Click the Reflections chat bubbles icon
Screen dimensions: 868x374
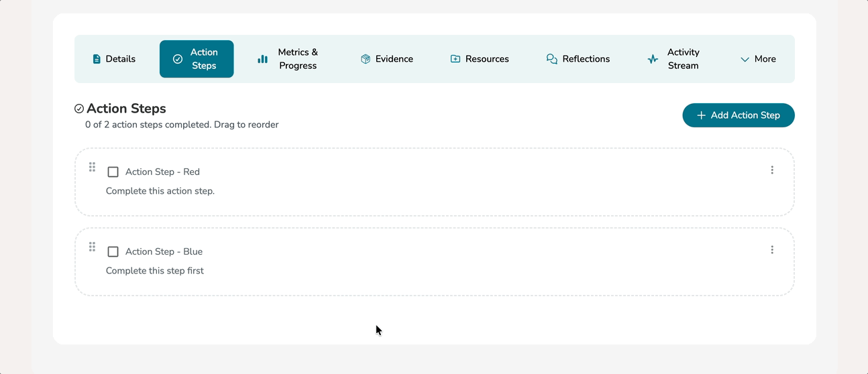coord(552,59)
